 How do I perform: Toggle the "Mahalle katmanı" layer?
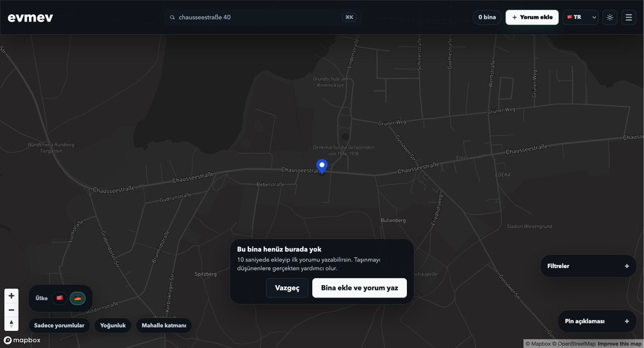click(164, 325)
